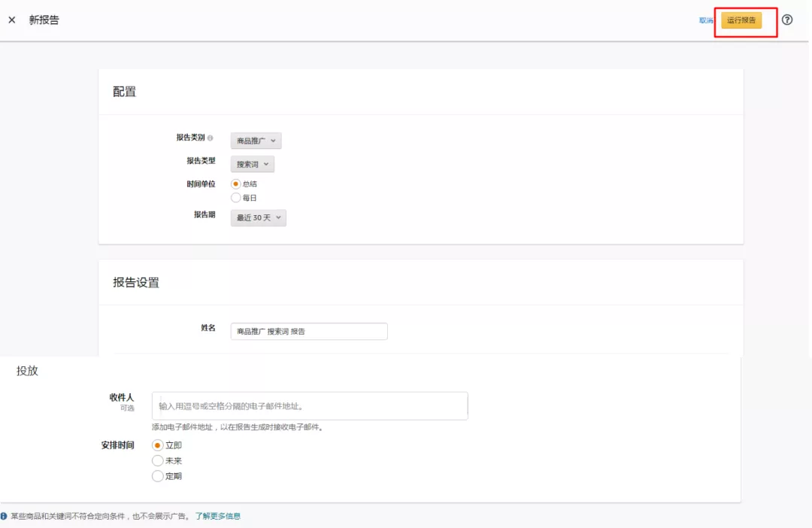Open the 搜索词 report type dropdown
Viewport: 812px width, 528px height.
252,163
